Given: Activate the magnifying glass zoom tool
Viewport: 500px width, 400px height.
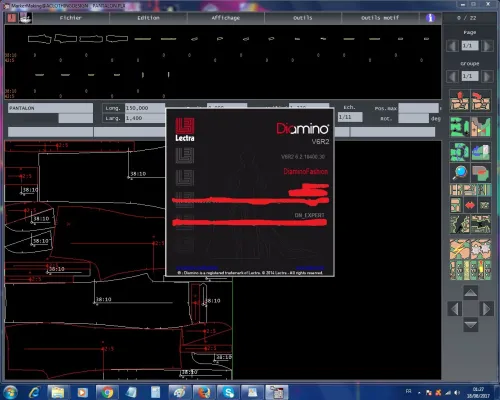Looking at the screenshot, I should coord(459,173).
